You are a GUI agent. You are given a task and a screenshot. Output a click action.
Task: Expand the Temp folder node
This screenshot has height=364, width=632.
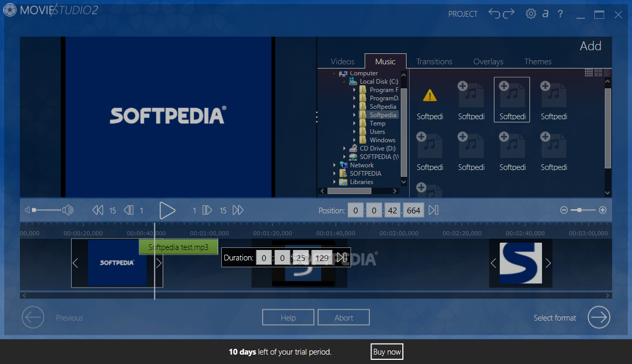click(355, 123)
